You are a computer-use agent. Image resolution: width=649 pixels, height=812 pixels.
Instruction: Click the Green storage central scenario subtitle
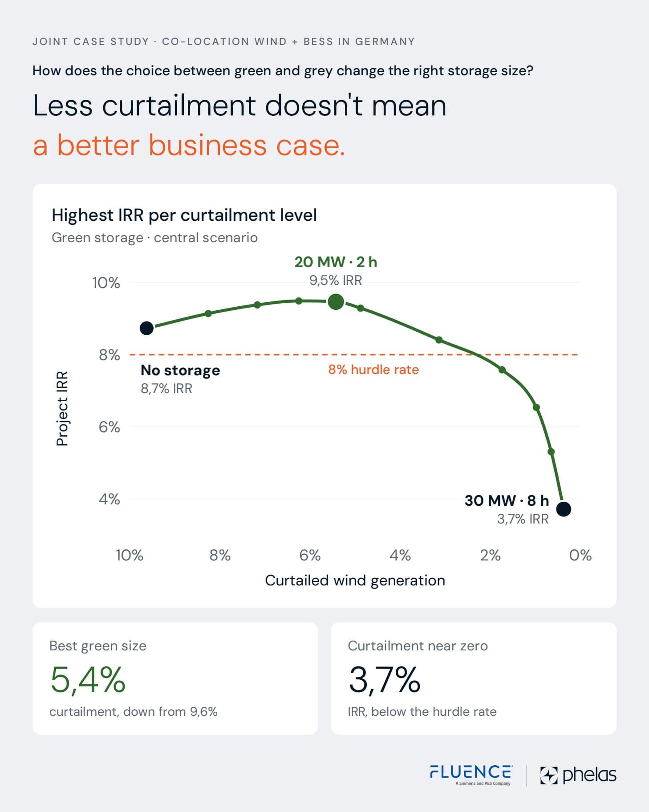click(154, 238)
